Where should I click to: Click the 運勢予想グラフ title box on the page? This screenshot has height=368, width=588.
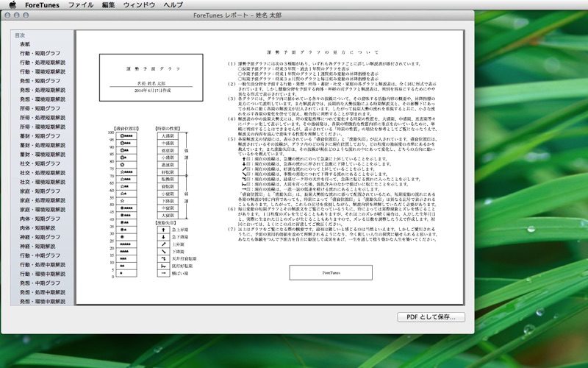point(151,78)
